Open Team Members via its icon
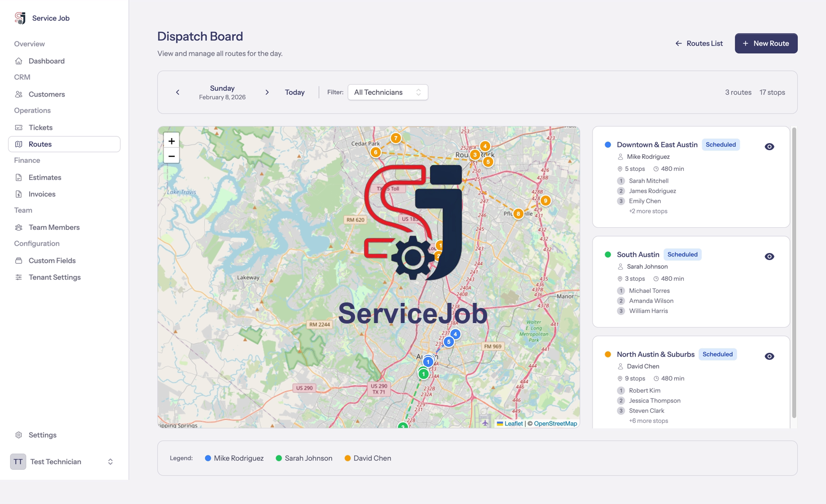Screen dimensions: 826x504 [19, 227]
